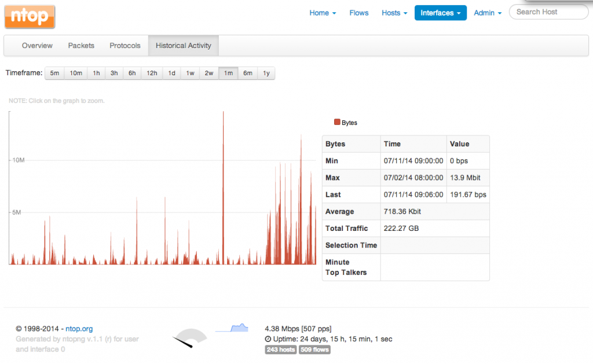Click the Min time 07/11/14 09:00:00

pos(413,161)
